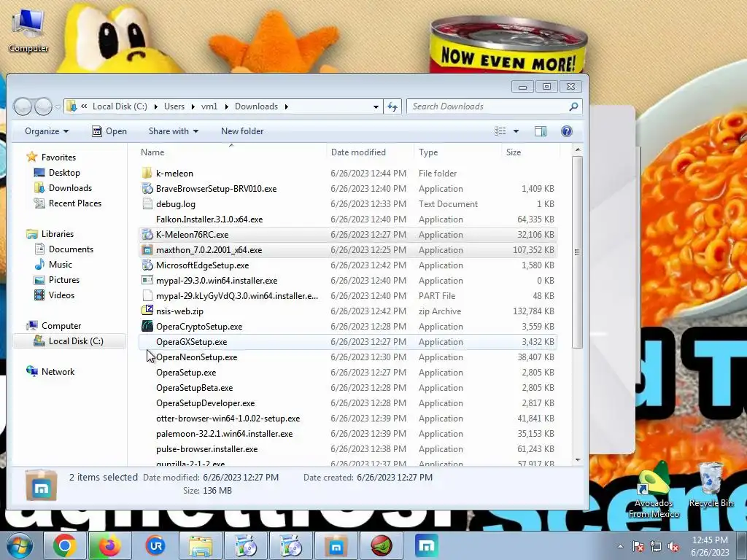Open Firefox from the taskbar
The width and height of the screenshot is (747, 560).
110,545
